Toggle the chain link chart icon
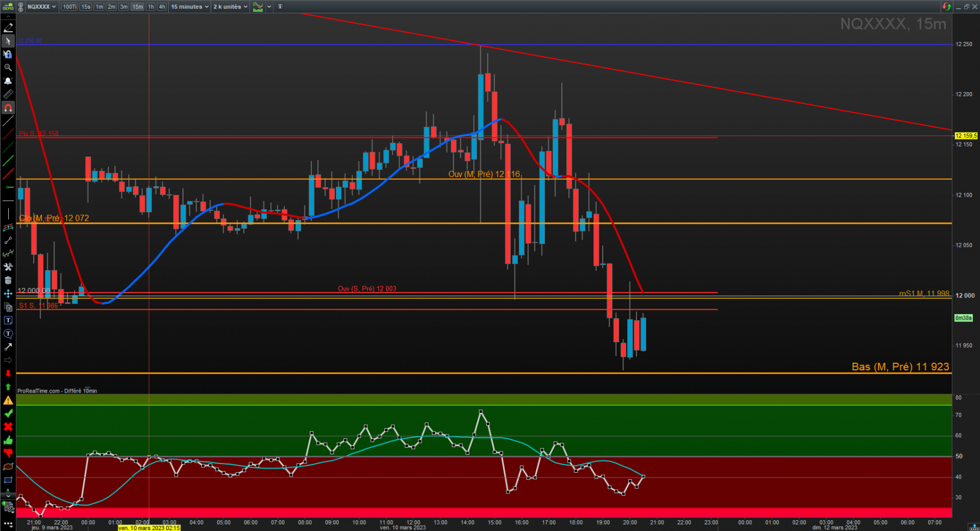The width and height of the screenshot is (980, 531). tap(21, 7)
